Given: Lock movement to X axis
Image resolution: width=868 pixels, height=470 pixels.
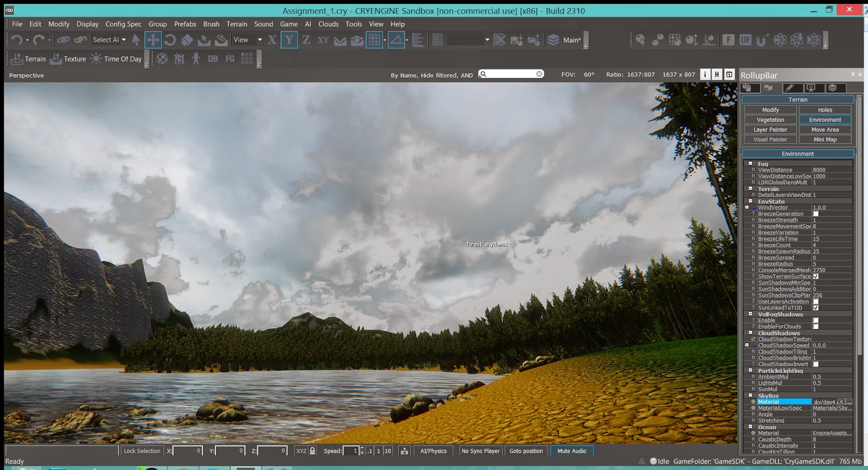Looking at the screenshot, I should tap(272, 40).
